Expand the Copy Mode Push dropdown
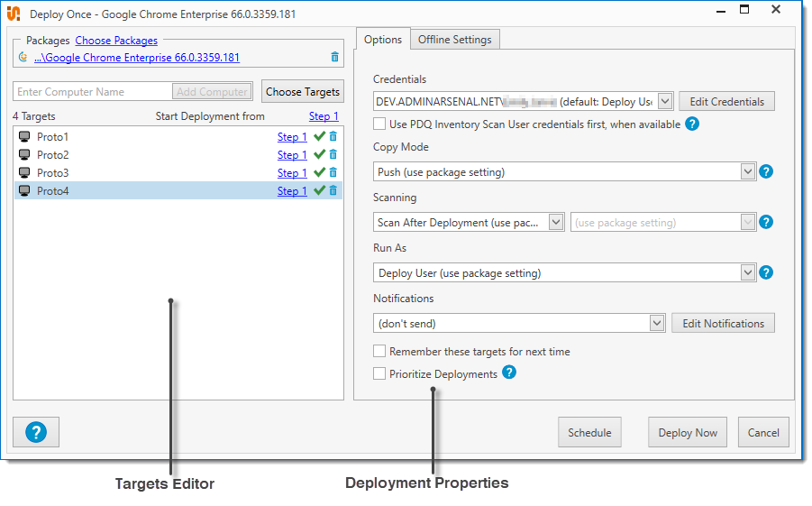 (746, 171)
